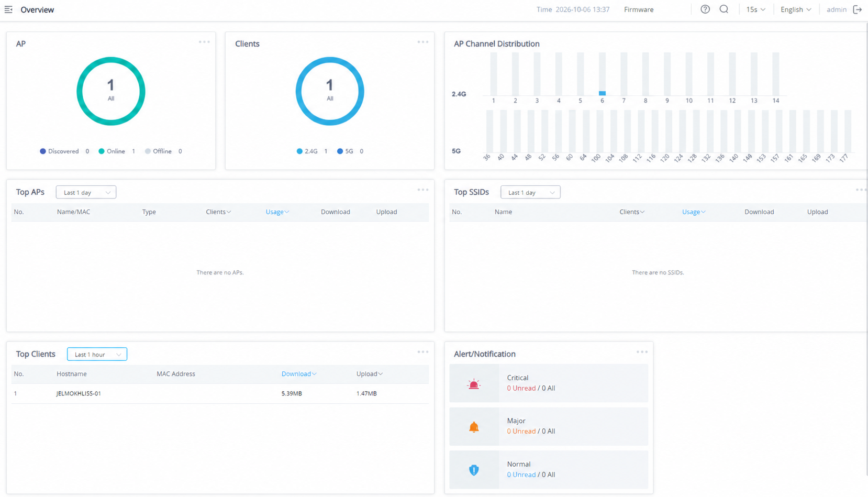This screenshot has height=497, width=868.
Task: Open Top SSIDs card options menu
Action: tap(861, 190)
